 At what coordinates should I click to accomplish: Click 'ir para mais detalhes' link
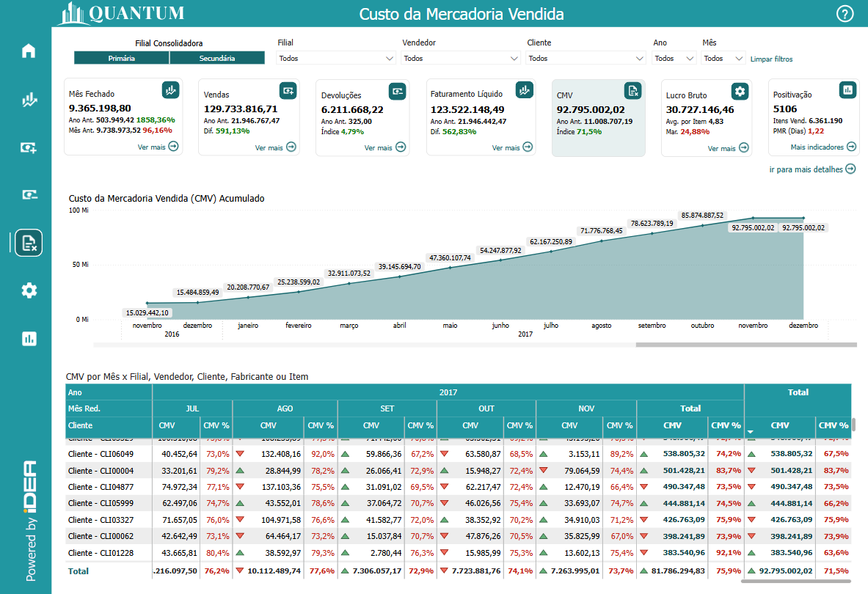[x=812, y=169]
